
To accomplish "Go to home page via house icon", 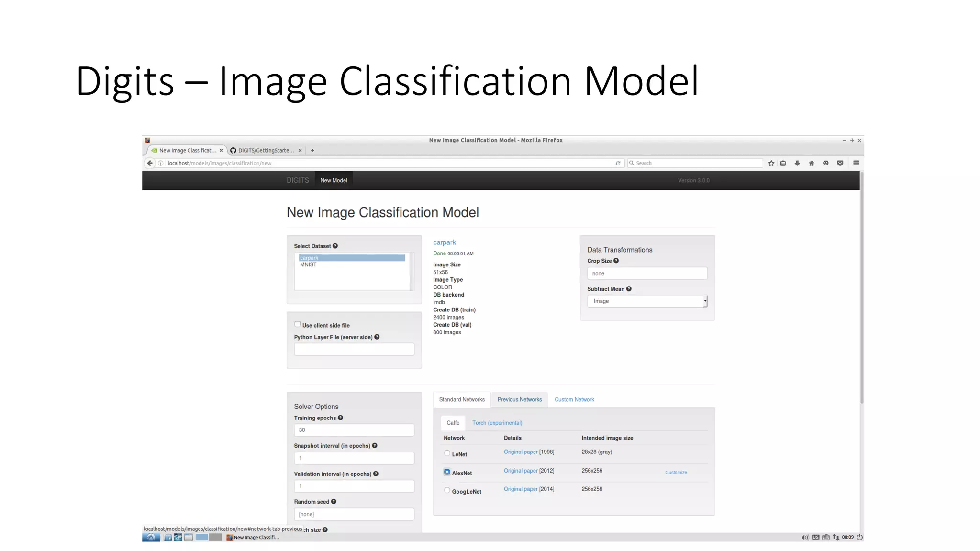I will click(x=812, y=163).
